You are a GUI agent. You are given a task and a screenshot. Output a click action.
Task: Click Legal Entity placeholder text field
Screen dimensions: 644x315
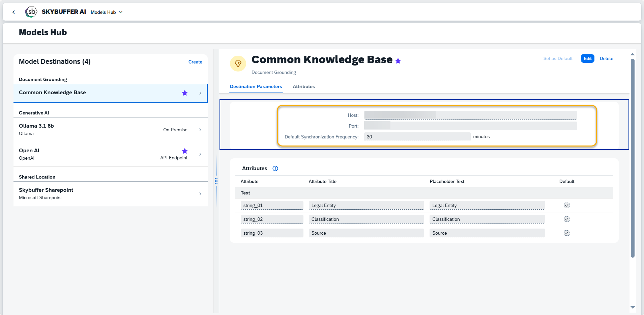[487, 205]
